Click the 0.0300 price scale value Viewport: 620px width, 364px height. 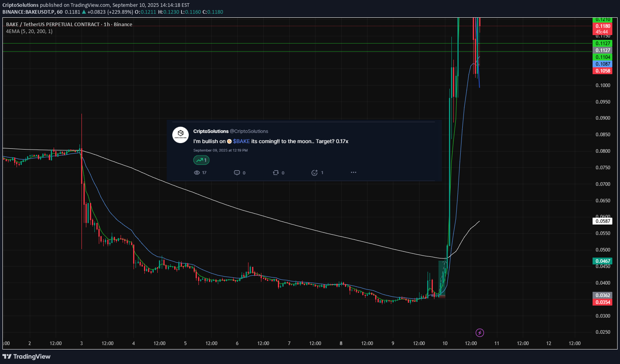pos(603,316)
